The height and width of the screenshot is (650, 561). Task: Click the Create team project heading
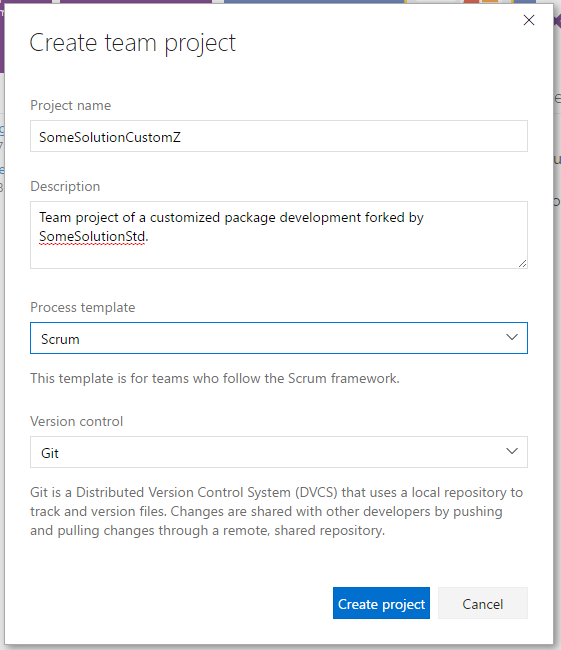pos(133,43)
